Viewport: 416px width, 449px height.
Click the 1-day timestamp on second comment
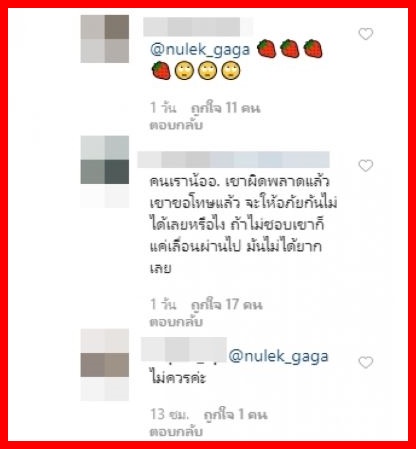pyautogui.click(x=163, y=304)
